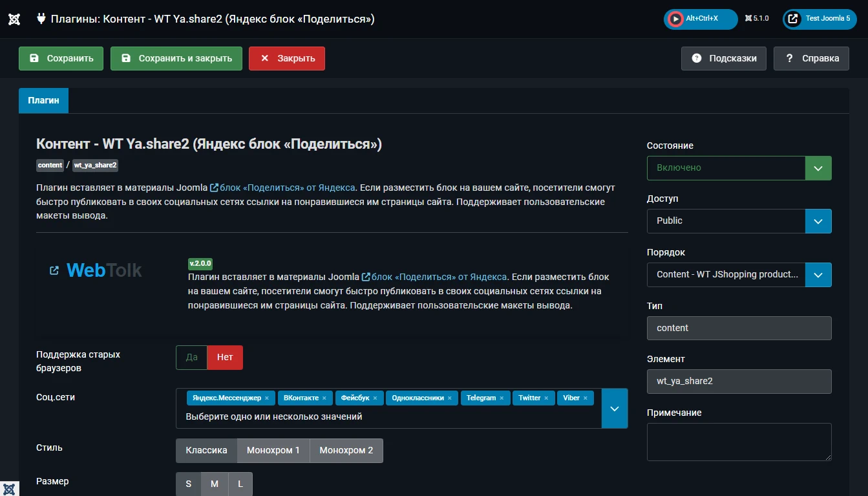Remove the Viber tag from Соц.сети
Image resolution: width=868 pixels, height=496 pixels.
click(x=586, y=398)
